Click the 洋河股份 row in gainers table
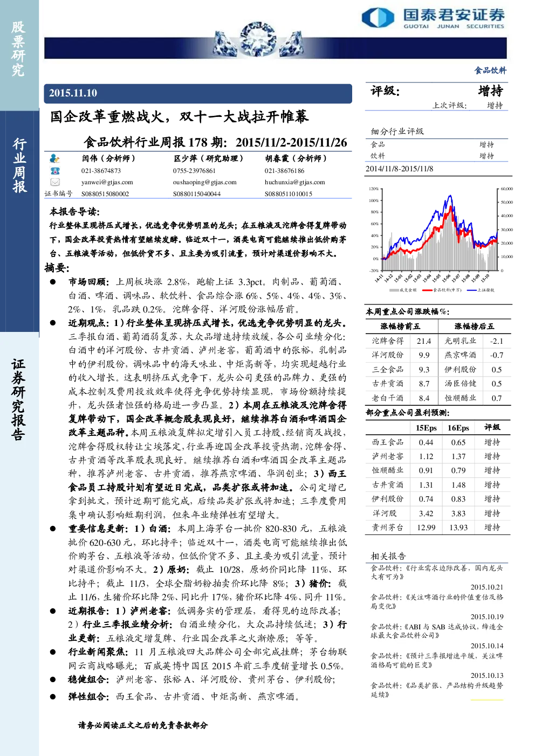 click(402, 355)
